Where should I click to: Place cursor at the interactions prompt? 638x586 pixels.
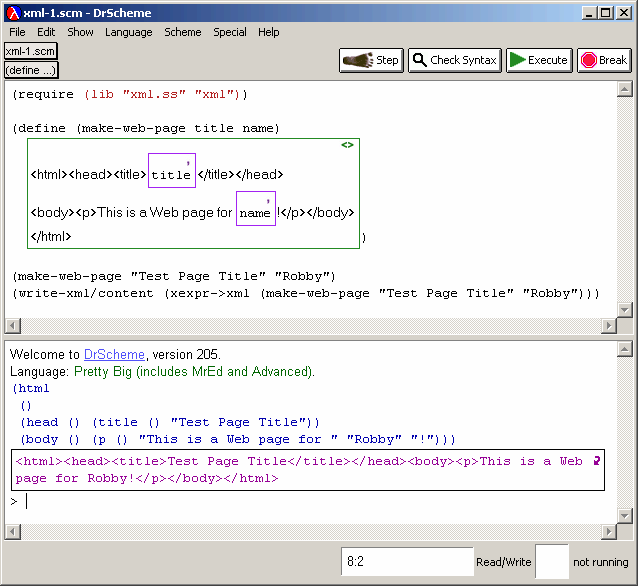(27, 501)
